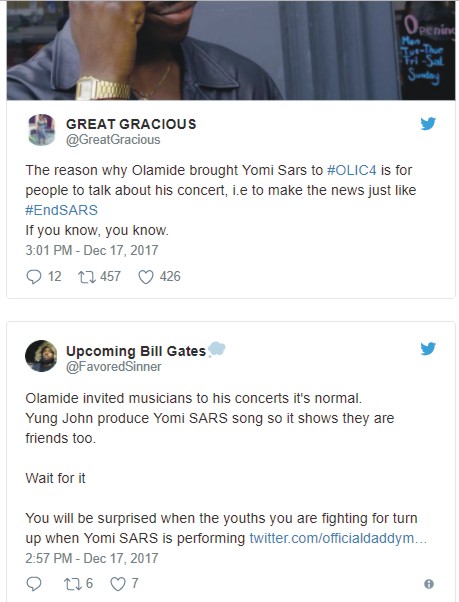This screenshot has height=602, width=459.
Task: Open the GREAT GRACIOUS profile avatar
Action: point(41,130)
